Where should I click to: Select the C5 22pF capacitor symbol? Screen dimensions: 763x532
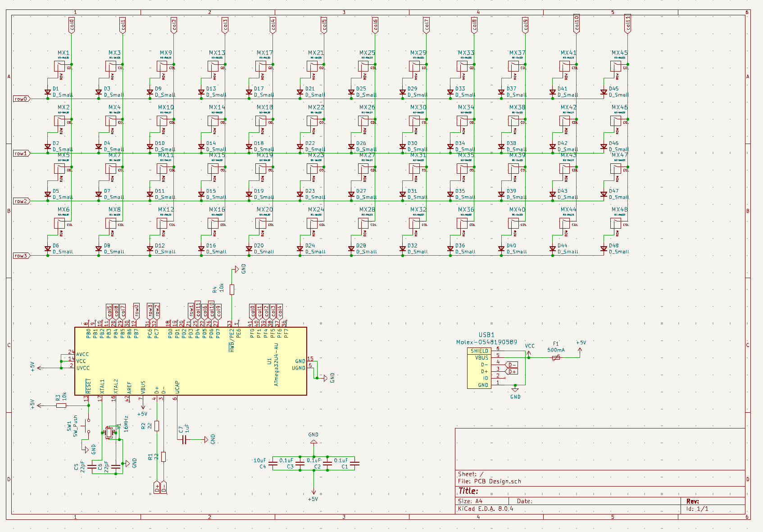[x=92, y=467]
